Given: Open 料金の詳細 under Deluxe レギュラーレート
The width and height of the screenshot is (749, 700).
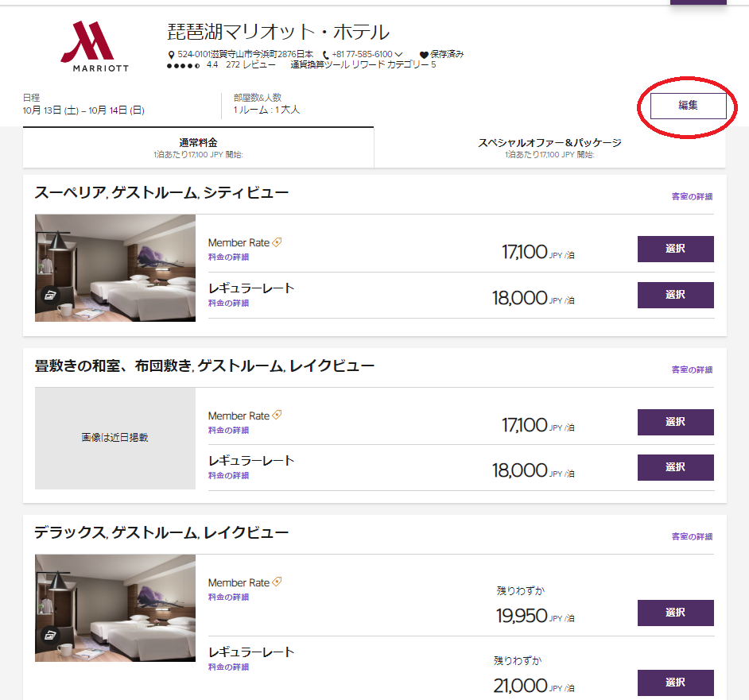Looking at the screenshot, I should click(x=228, y=667).
